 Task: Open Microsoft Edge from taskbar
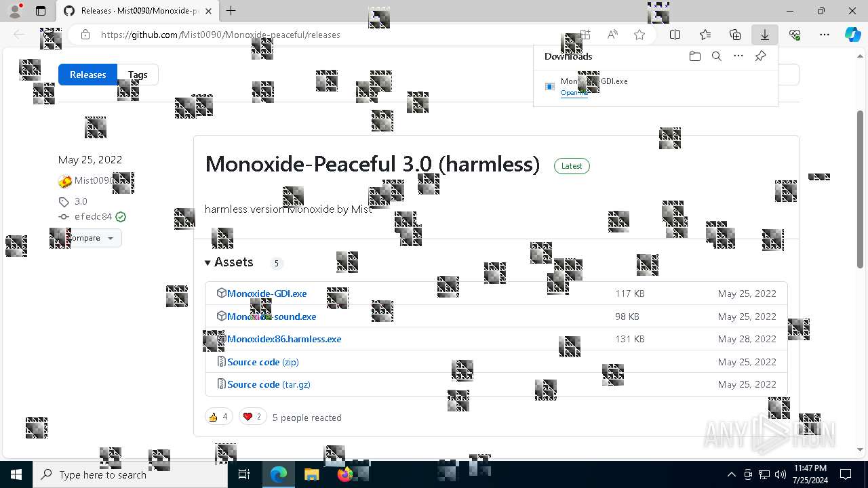[279, 474]
